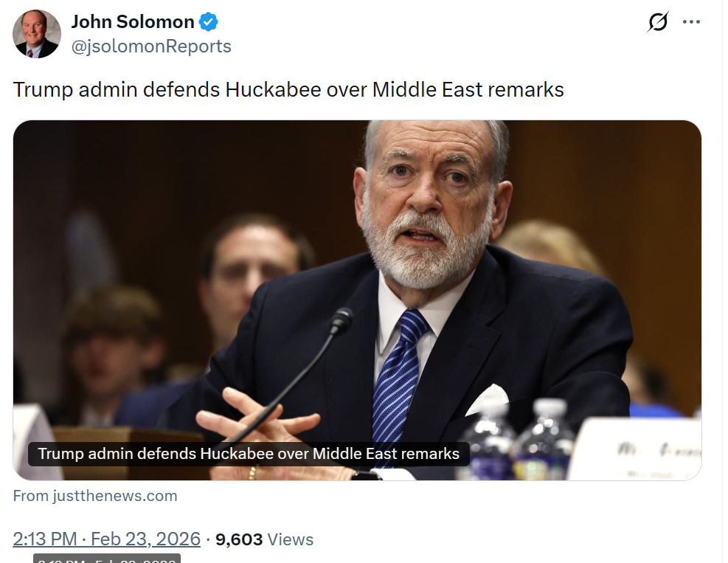Open John Solomon's profile avatar
Viewport: 728px width, 563px height.
tap(37, 34)
